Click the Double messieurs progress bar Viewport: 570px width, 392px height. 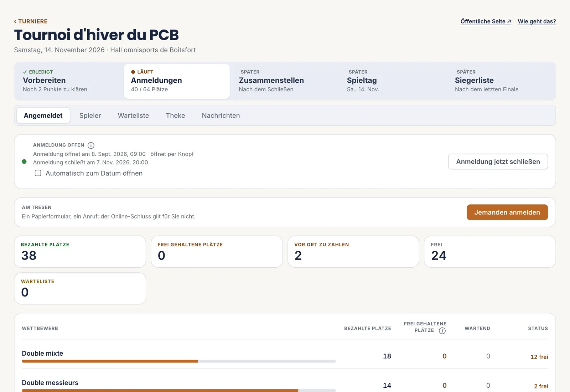(179, 391)
